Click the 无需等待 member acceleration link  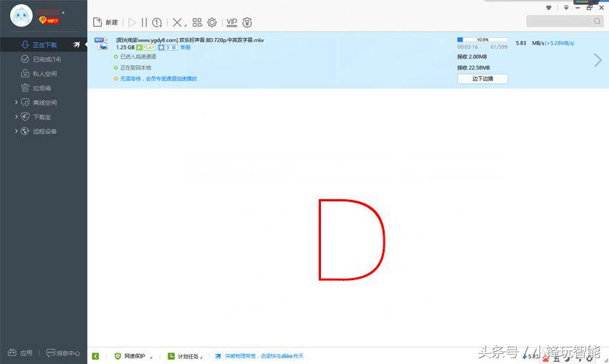click(x=158, y=79)
